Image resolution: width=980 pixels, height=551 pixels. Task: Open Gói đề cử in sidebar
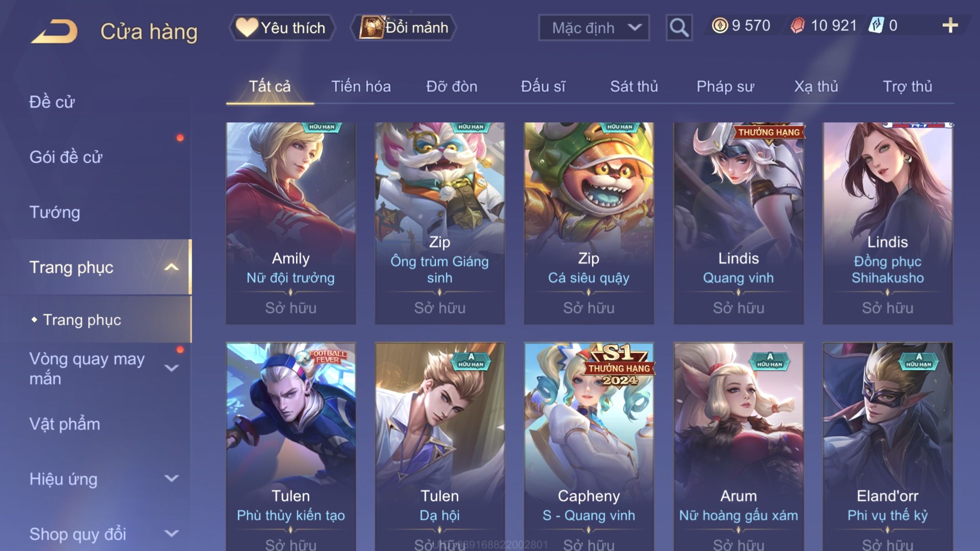(x=66, y=157)
